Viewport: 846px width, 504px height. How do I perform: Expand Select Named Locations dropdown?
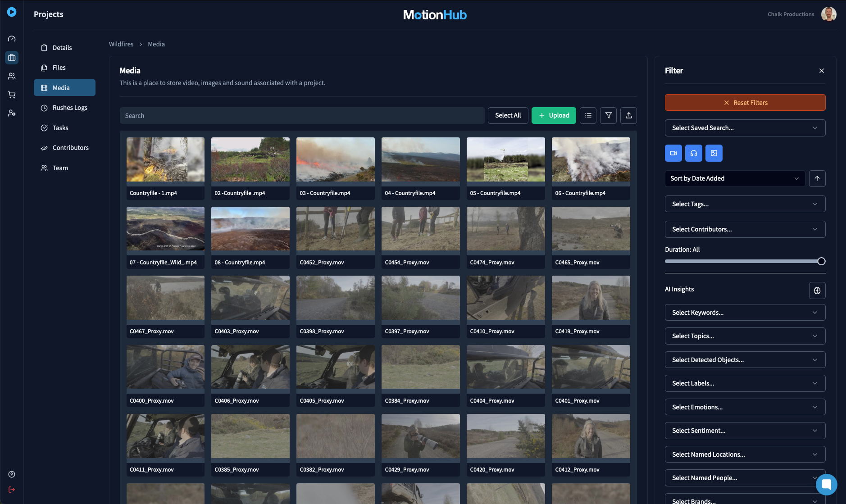pyautogui.click(x=745, y=454)
